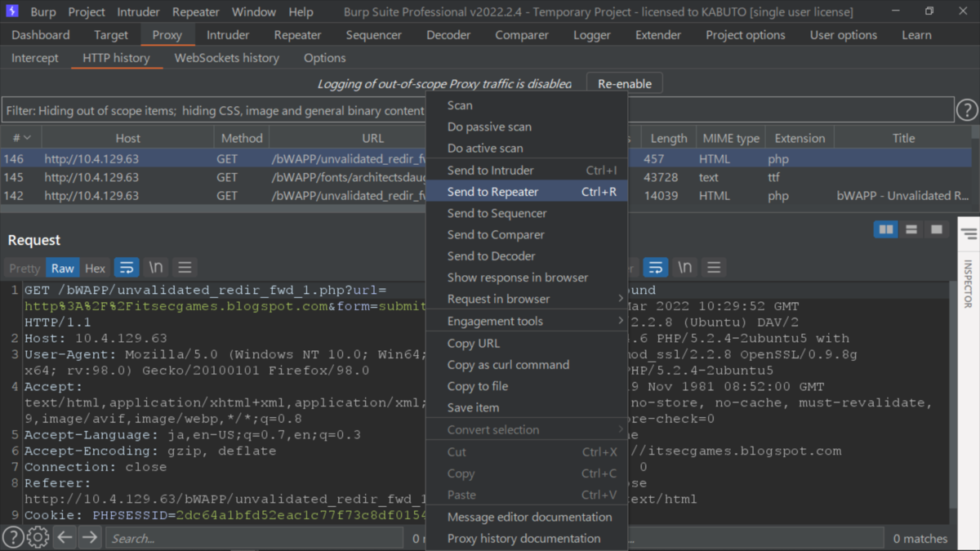Image resolution: width=980 pixels, height=551 pixels.
Task: Select Copy as curl command
Action: point(527,365)
